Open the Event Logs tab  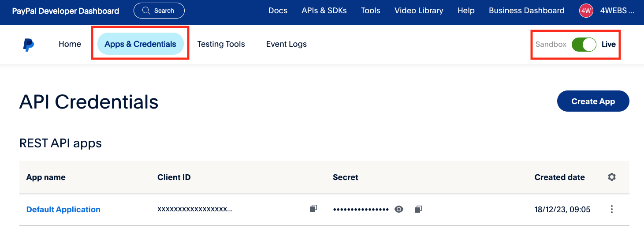click(287, 44)
